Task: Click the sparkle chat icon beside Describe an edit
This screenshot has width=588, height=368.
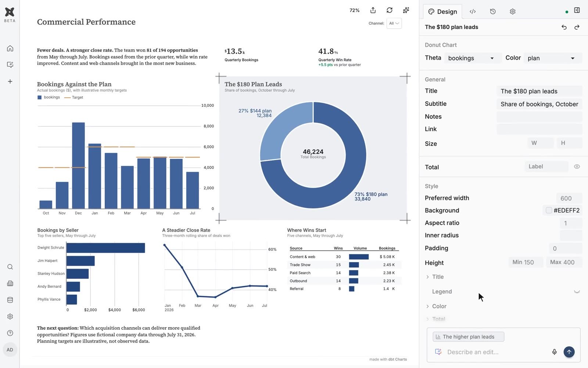Action: point(438,352)
